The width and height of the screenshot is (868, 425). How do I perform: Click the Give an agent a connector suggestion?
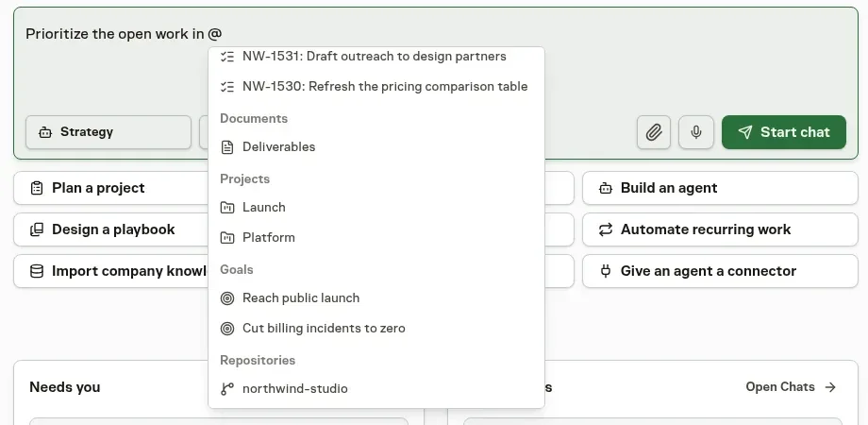click(720, 271)
